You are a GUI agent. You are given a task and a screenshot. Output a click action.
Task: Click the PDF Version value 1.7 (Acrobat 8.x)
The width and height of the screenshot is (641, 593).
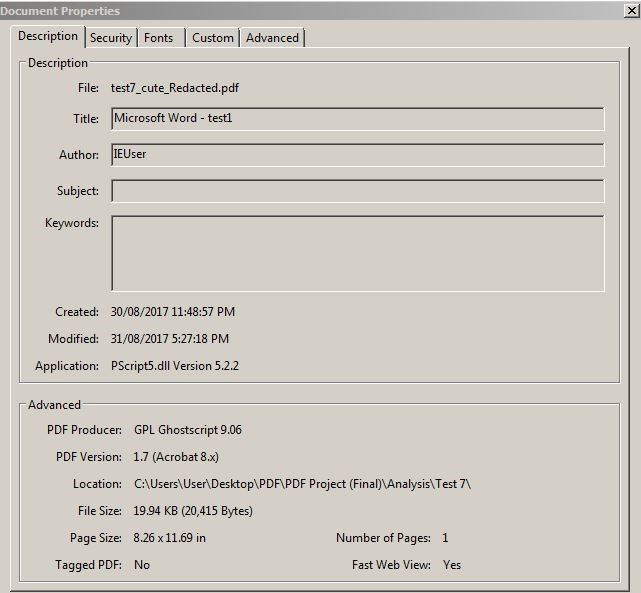(x=176, y=457)
